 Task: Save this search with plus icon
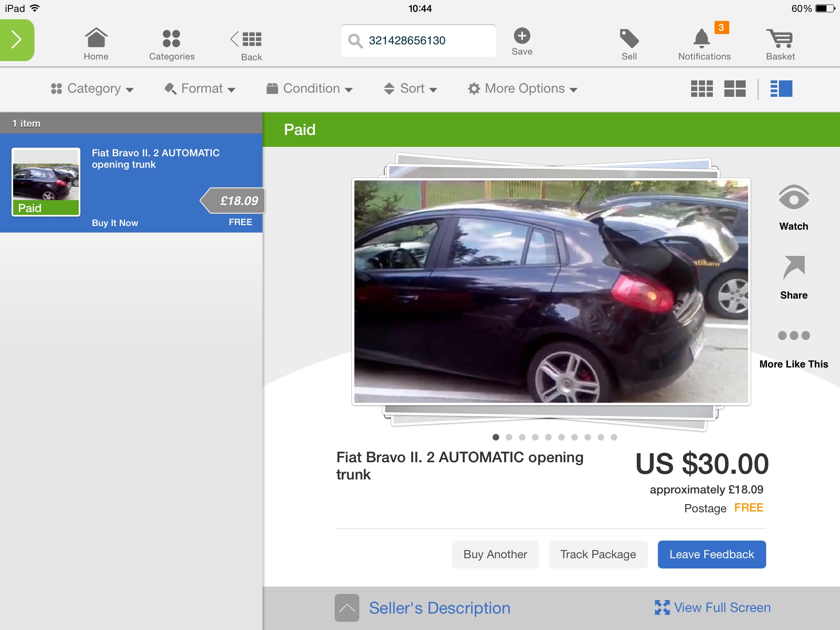(522, 41)
